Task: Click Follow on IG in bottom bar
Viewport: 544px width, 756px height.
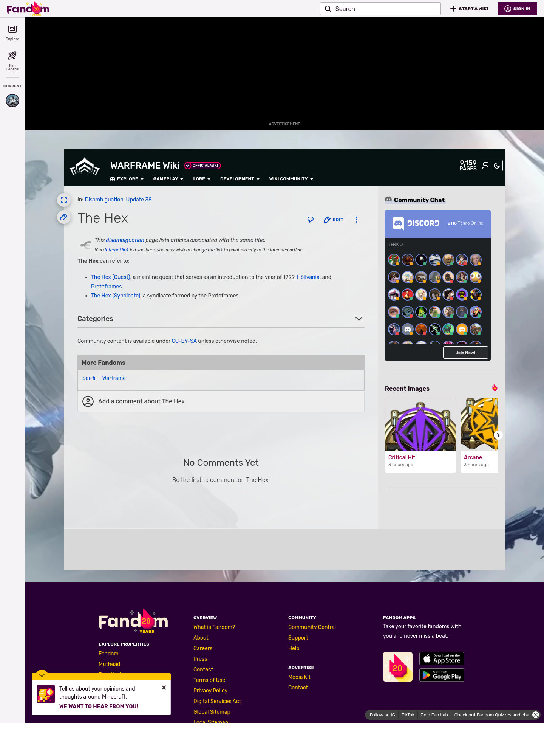Action: pyautogui.click(x=382, y=715)
